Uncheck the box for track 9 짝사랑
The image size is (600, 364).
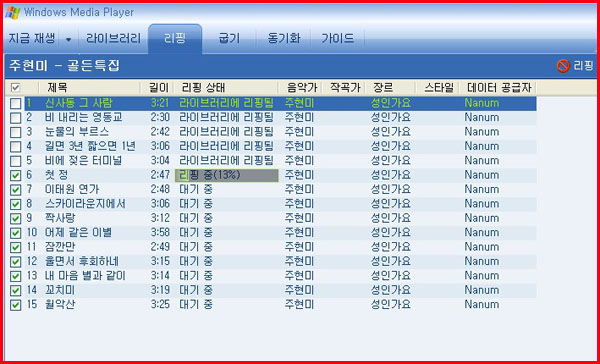[x=15, y=219]
